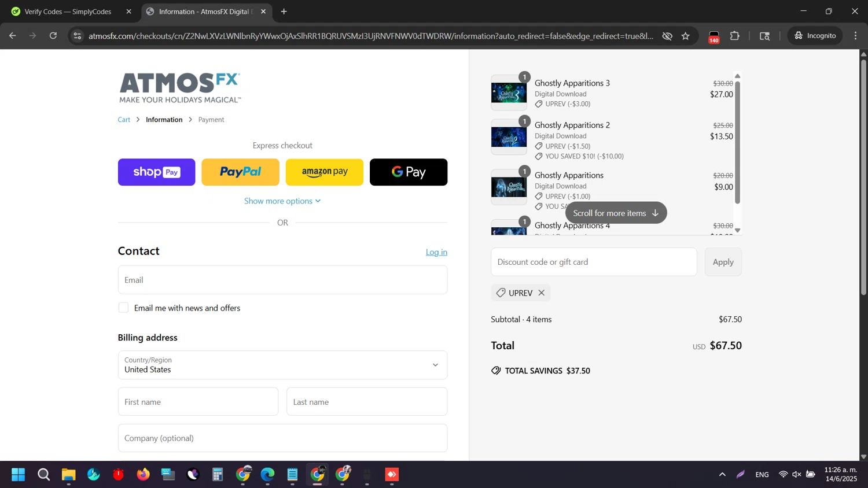Go back to Cart breadcrumb
Screen dimensions: 868x488
tap(124, 120)
